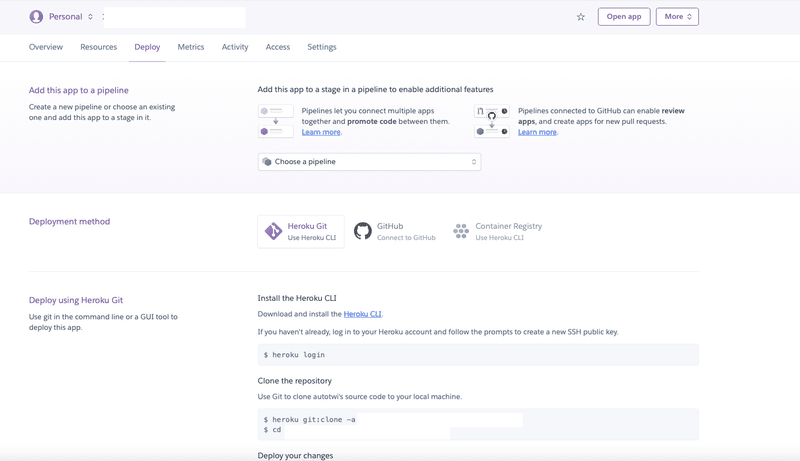Click the '$ cd' command line
800x461 pixels.
click(x=272, y=430)
